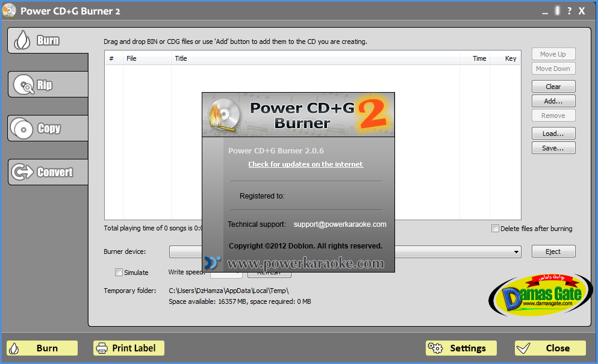Click the disc icon on Copy tab
Viewport: 598px width, 364px height.
click(22, 128)
